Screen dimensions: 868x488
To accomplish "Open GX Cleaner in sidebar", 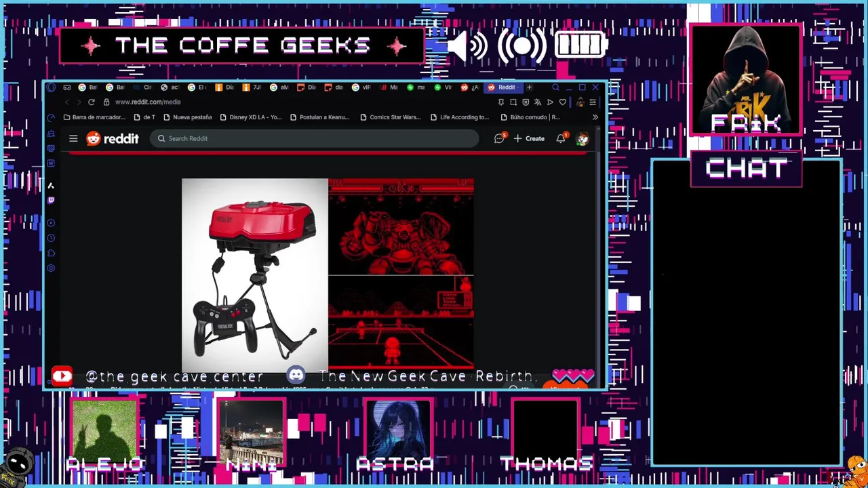I will coord(51,134).
